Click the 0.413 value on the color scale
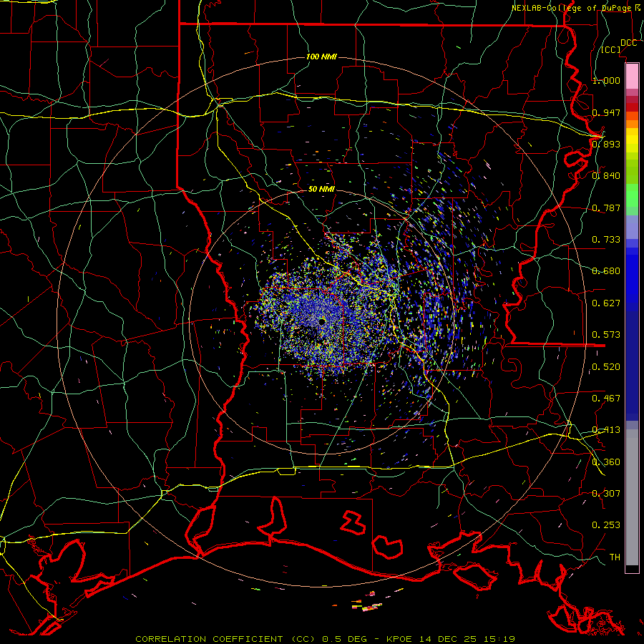Screen dimensions: 644x644 (x=606, y=430)
